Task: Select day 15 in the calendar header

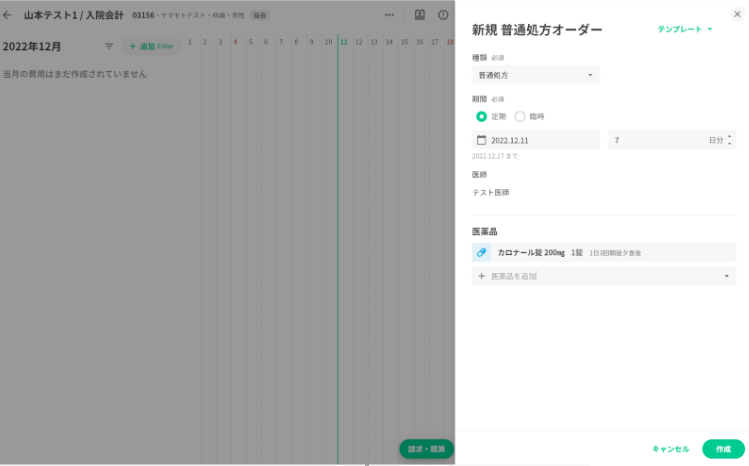Action: (404, 42)
